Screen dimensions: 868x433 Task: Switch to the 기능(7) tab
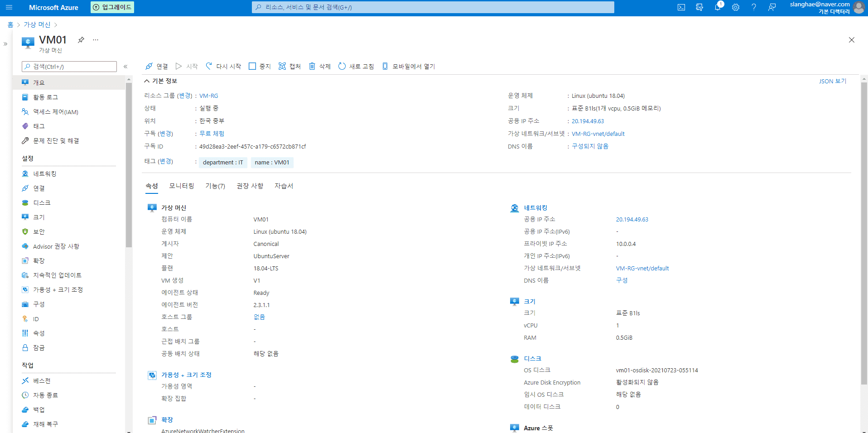pyautogui.click(x=215, y=186)
